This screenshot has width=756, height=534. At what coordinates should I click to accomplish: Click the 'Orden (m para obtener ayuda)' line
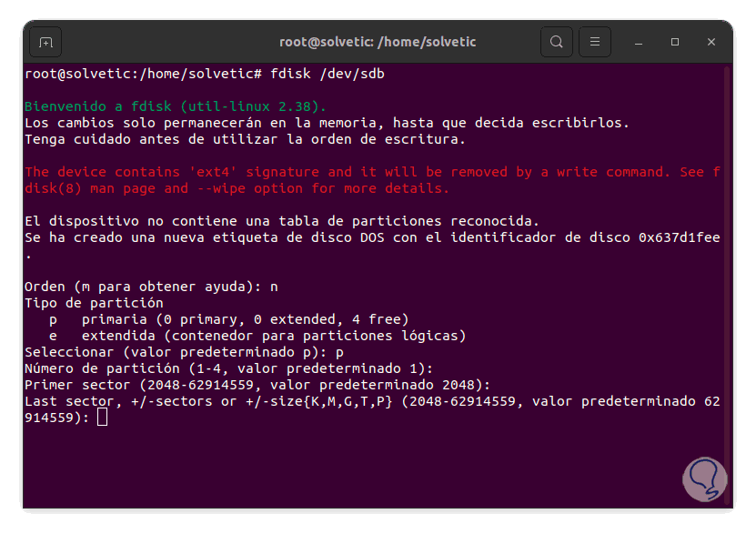[150, 287]
